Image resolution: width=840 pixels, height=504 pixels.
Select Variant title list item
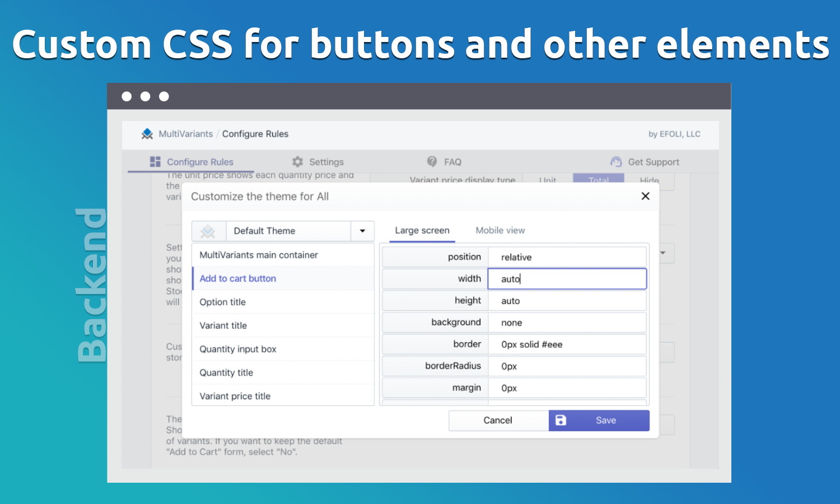283,325
